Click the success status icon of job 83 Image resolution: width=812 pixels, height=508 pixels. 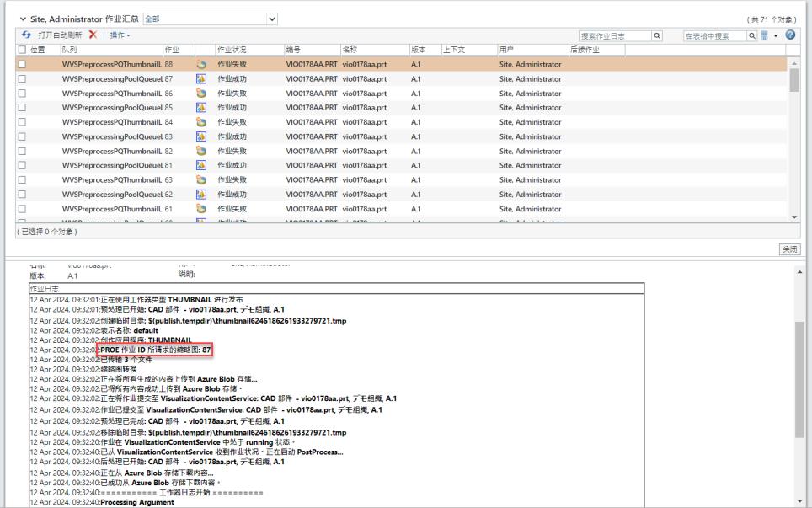pyautogui.click(x=201, y=136)
